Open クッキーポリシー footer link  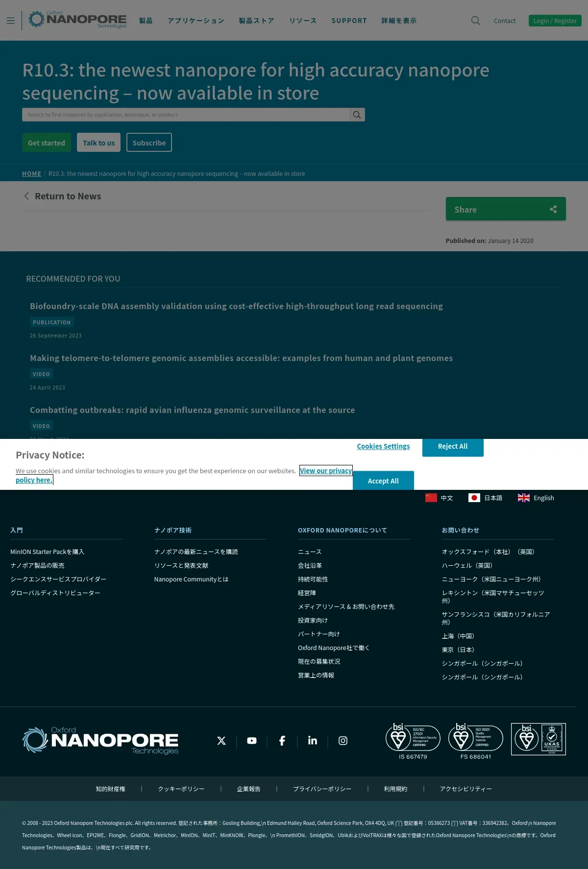coord(181,789)
